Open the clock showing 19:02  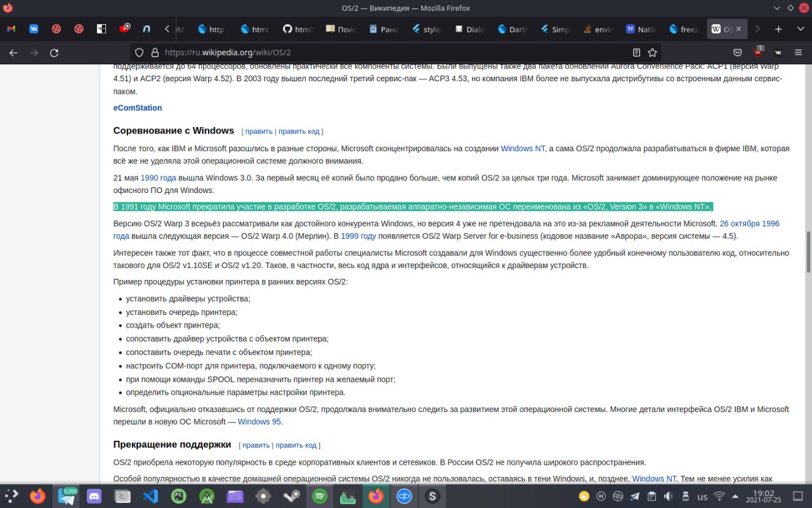pos(764,496)
